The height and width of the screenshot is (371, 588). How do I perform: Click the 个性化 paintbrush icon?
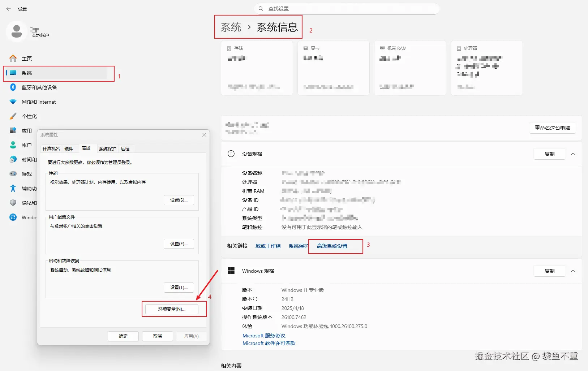pos(13,116)
